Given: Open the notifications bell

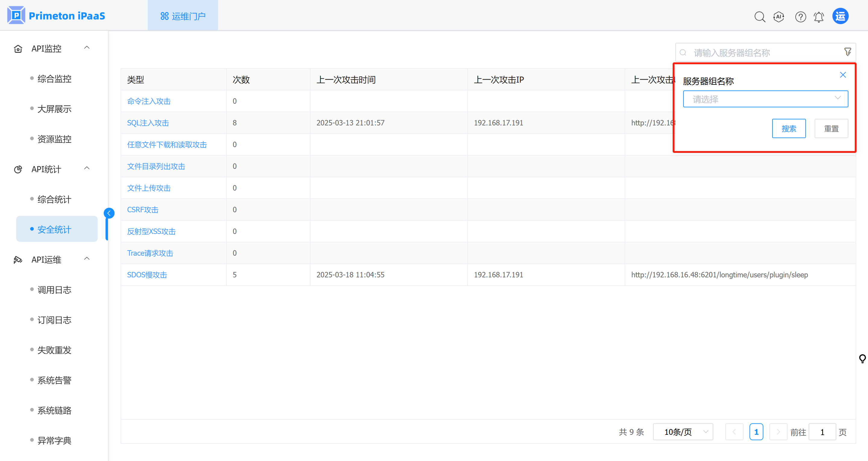Looking at the screenshot, I should tap(819, 17).
